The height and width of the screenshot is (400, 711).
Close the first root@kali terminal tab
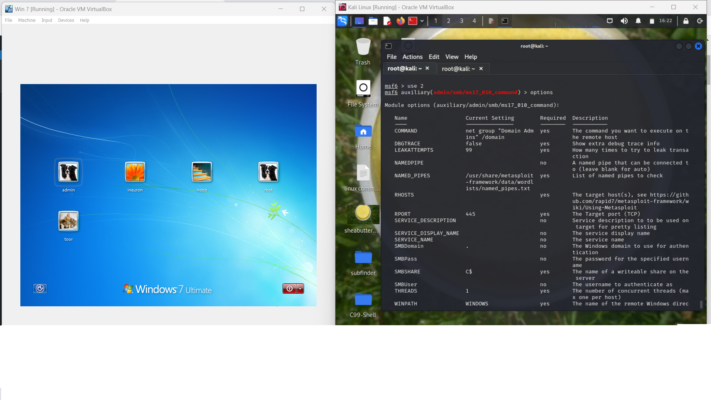(427, 68)
